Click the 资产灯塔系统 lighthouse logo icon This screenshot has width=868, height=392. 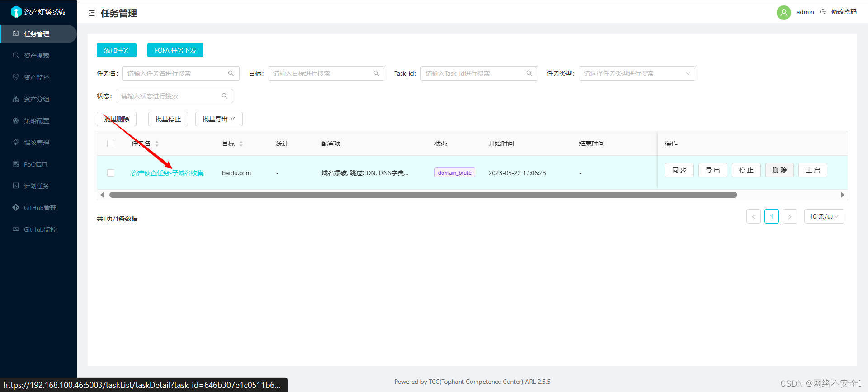click(x=16, y=12)
